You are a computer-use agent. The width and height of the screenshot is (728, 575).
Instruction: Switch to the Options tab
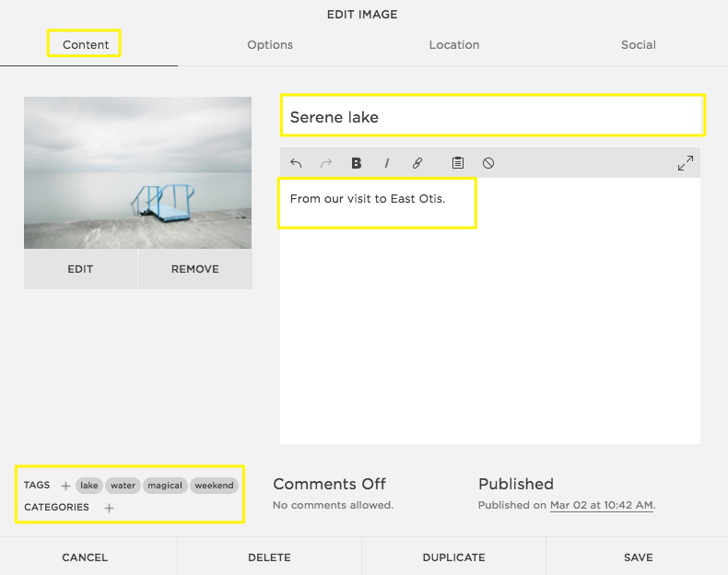pos(270,44)
